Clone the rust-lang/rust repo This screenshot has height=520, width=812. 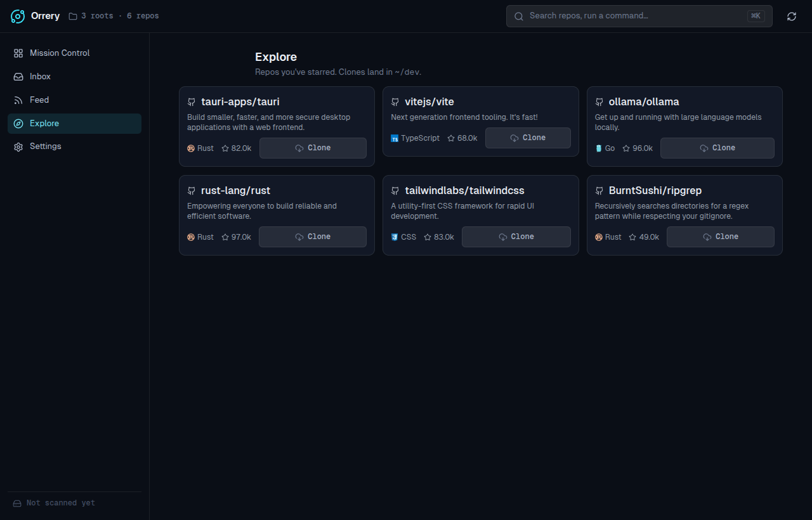pyautogui.click(x=313, y=237)
